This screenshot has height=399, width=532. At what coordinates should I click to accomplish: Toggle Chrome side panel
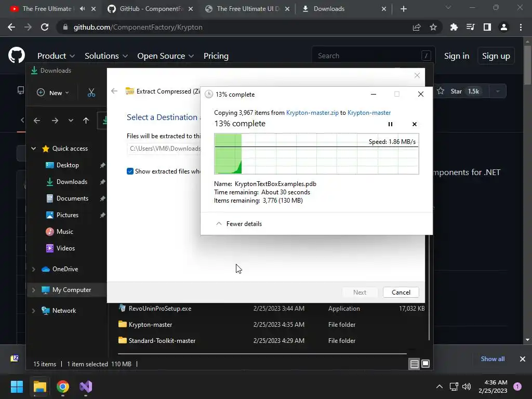(x=487, y=27)
